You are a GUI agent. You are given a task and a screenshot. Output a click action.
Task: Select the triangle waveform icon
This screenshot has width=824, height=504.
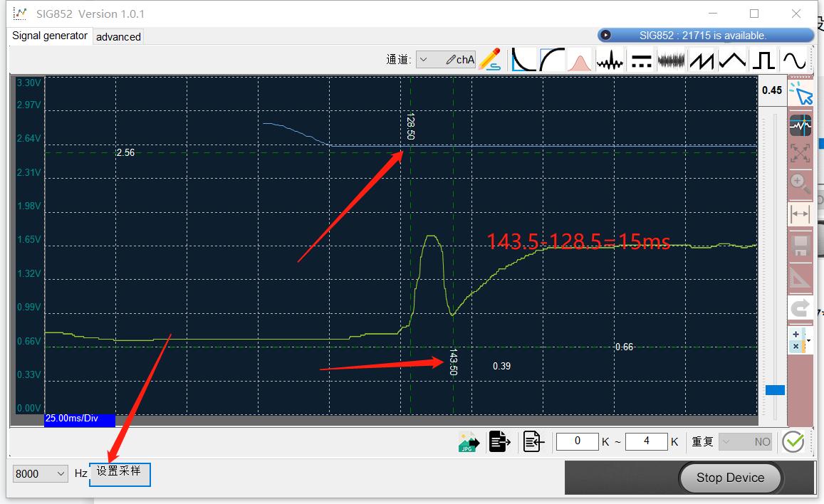pos(732,60)
